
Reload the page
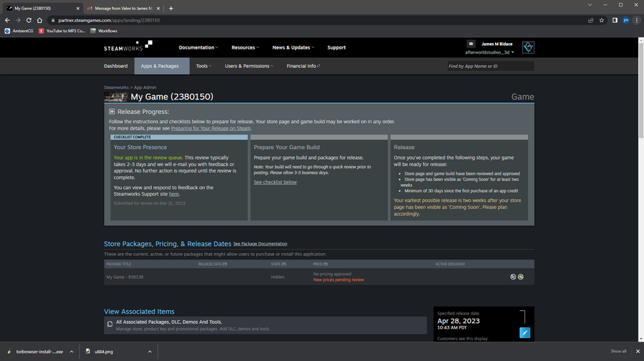tap(29, 20)
